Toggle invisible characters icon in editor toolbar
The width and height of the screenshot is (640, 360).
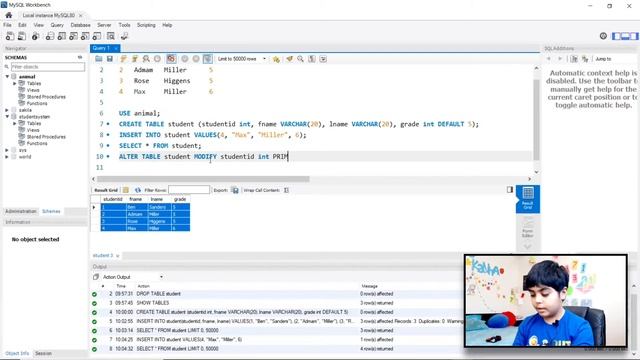tap(312, 59)
